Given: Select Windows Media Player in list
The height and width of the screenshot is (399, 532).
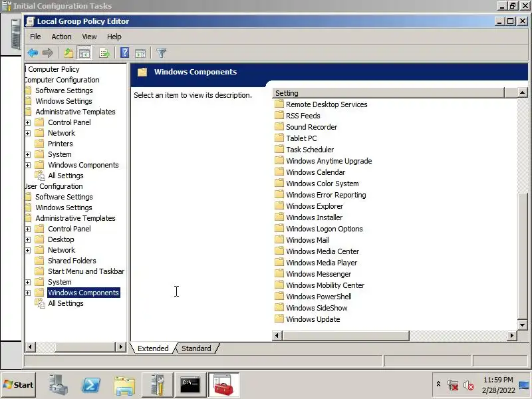Looking at the screenshot, I should pos(321,263).
